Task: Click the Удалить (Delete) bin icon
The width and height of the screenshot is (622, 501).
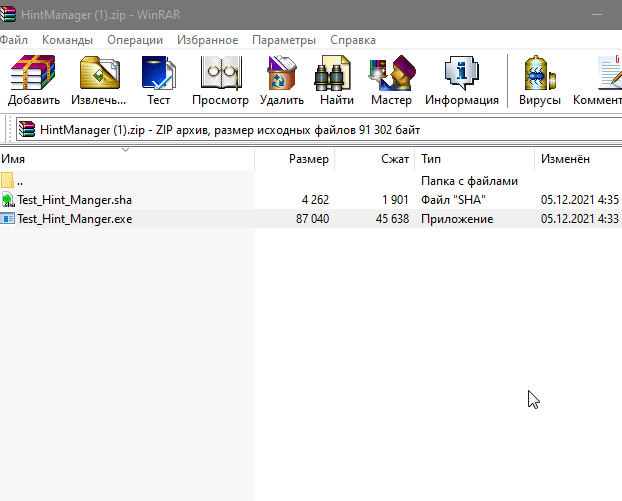Action: point(282,73)
